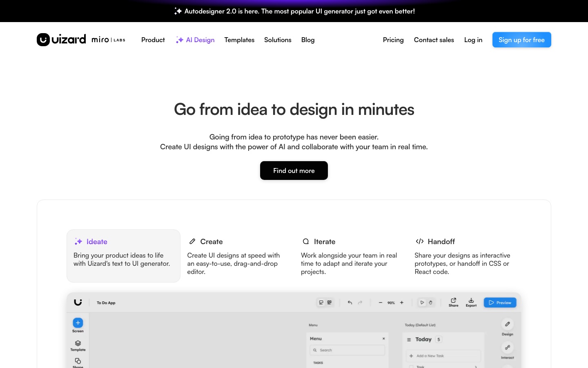Click the chat bubble icon next to Iterate
This screenshot has height=368, width=588.
coord(305,241)
